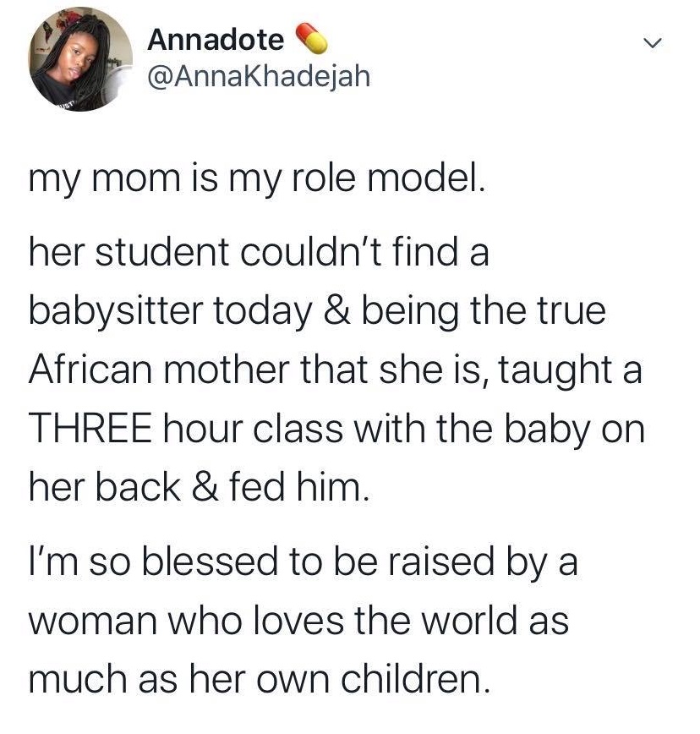The height and width of the screenshot is (734, 700).
Task: Click the @AnnaKhadejah handle
Action: [259, 77]
